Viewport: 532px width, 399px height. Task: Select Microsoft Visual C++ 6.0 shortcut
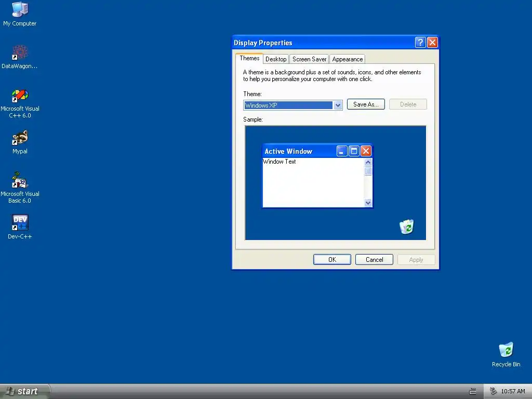[x=20, y=103]
